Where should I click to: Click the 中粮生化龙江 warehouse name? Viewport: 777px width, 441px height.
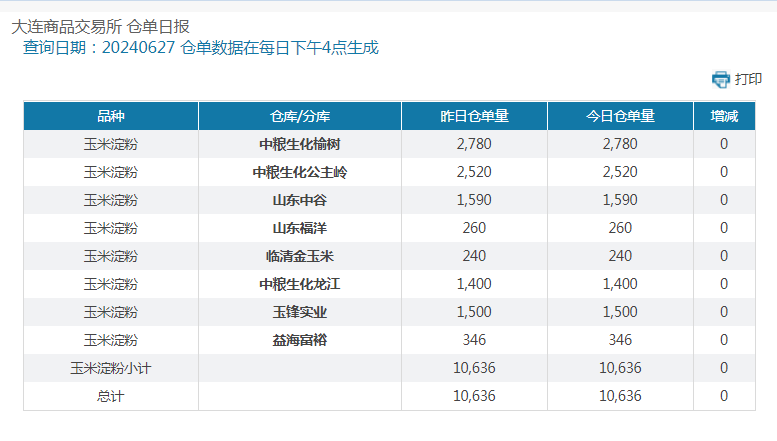(x=300, y=284)
